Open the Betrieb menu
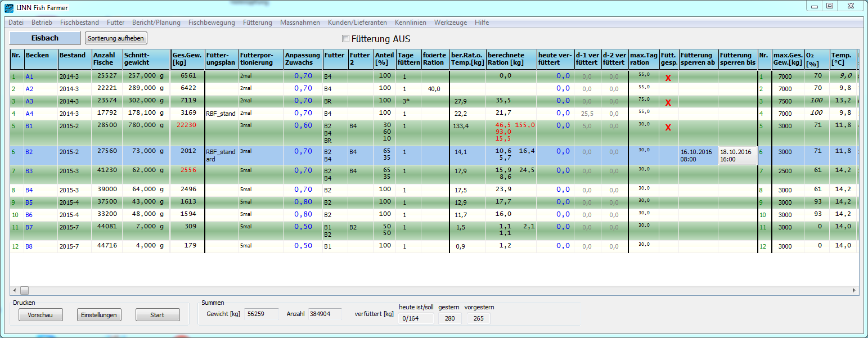Screen dimensions: 868x338 tap(42, 22)
